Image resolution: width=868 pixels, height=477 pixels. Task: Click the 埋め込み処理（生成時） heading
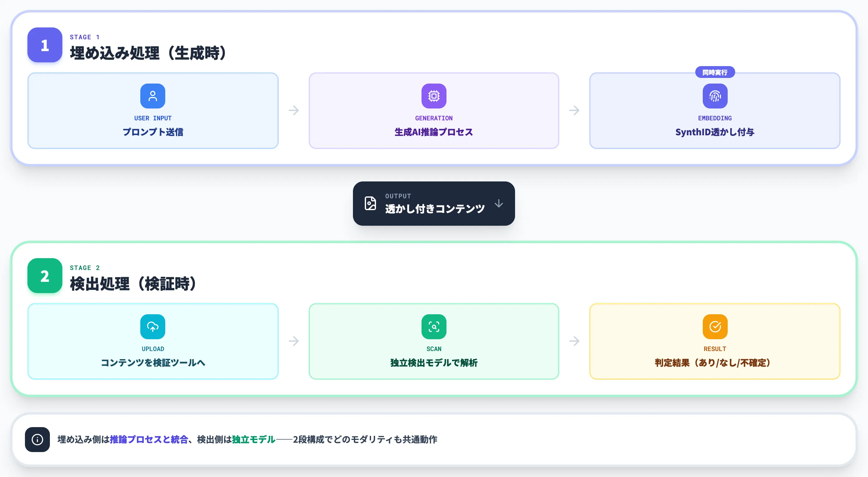[149, 53]
